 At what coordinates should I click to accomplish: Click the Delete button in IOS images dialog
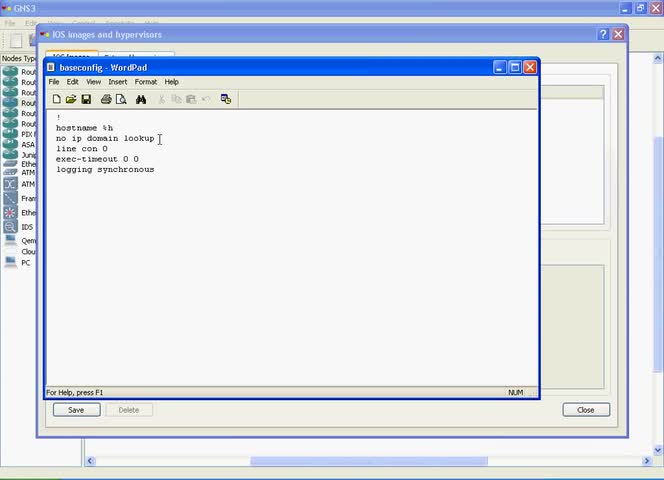click(x=129, y=410)
